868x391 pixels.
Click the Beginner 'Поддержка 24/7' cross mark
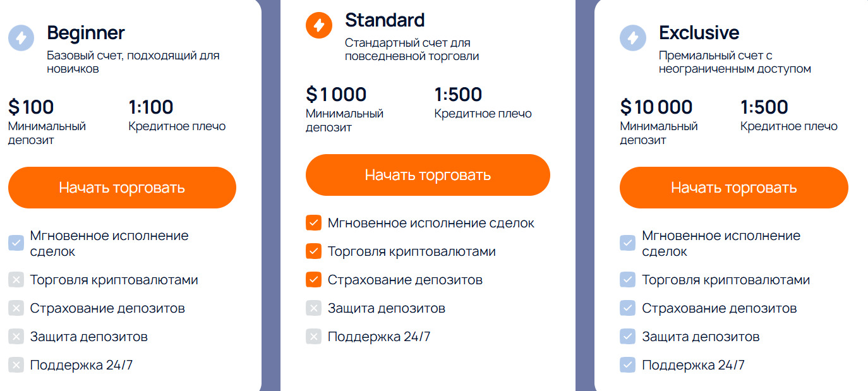16,365
